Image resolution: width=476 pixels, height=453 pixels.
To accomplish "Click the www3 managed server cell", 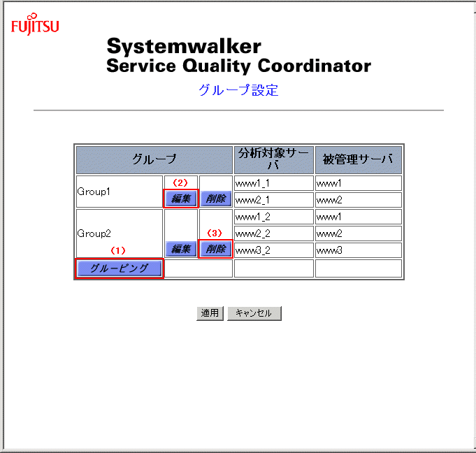I will 358,250.
